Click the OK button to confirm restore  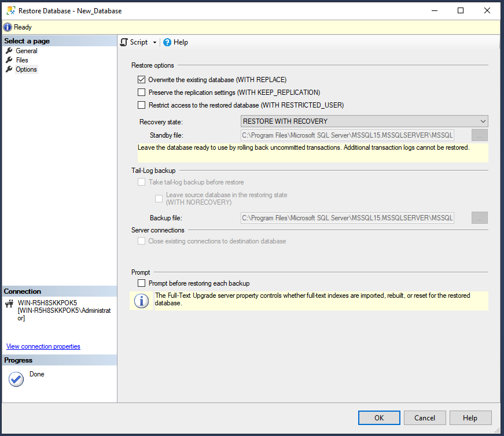(379, 417)
